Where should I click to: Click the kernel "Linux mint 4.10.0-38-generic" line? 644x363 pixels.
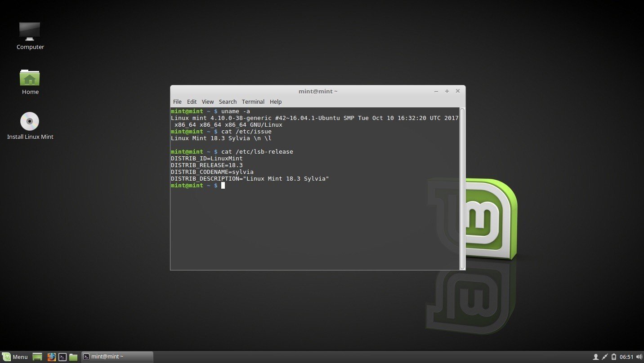315,118
